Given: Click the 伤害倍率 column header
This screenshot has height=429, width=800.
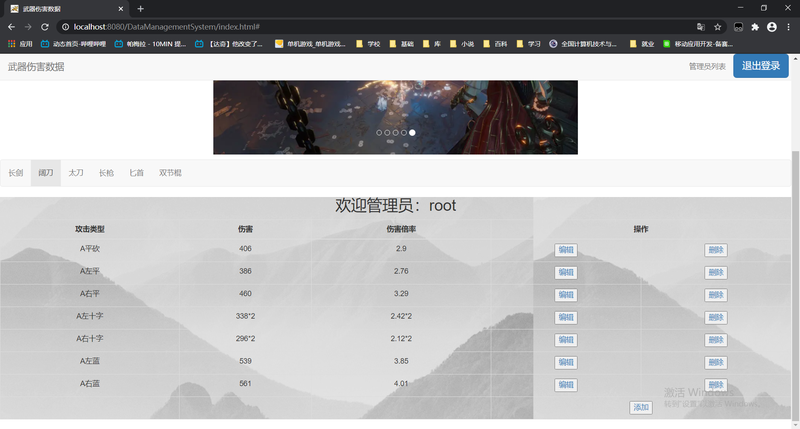Looking at the screenshot, I should tap(401, 229).
